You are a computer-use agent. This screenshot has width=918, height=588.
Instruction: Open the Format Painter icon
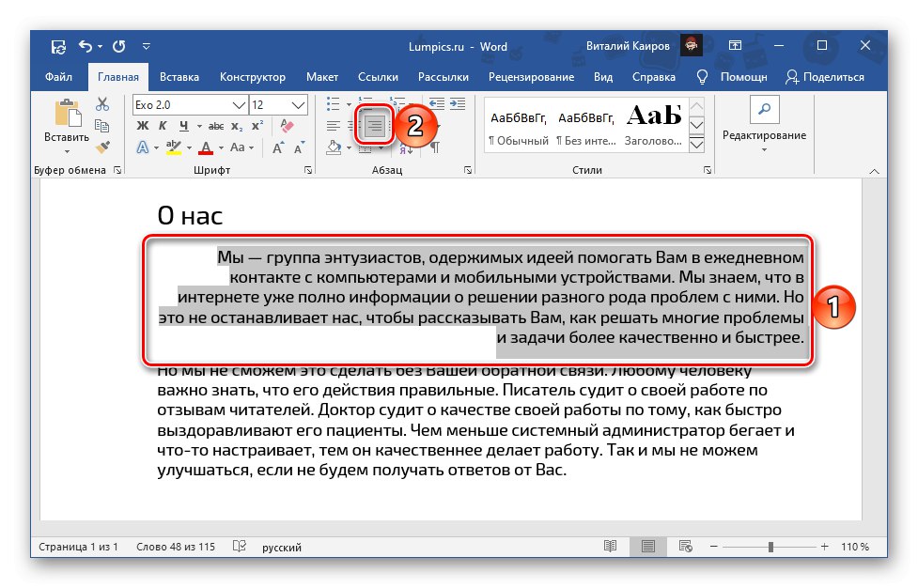coord(102,146)
